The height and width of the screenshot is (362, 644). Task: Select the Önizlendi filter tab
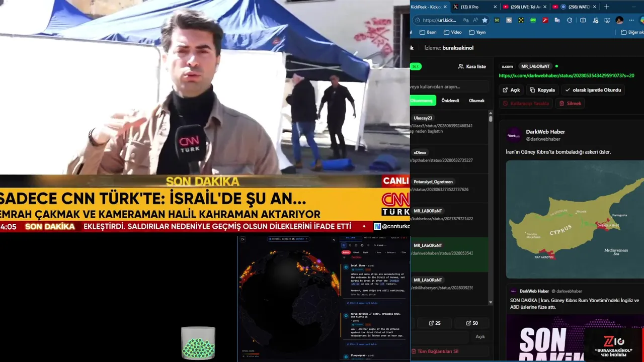[450, 101]
